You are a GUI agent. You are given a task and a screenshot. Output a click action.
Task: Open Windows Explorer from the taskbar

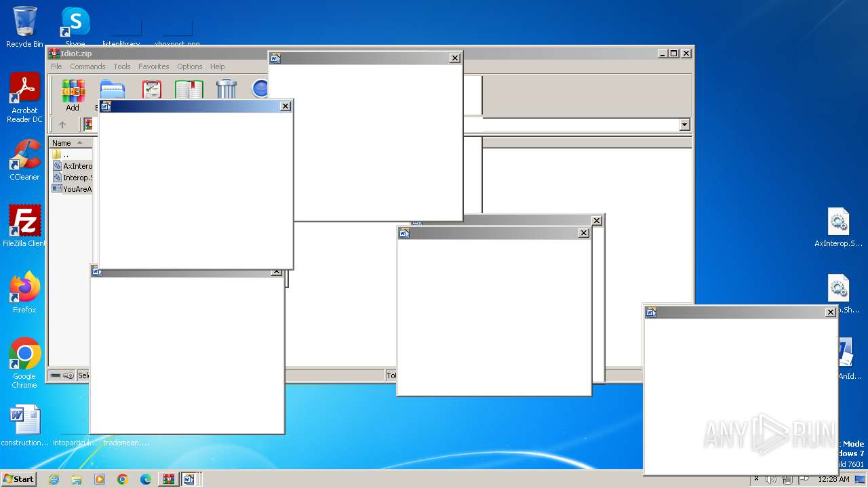point(77,479)
